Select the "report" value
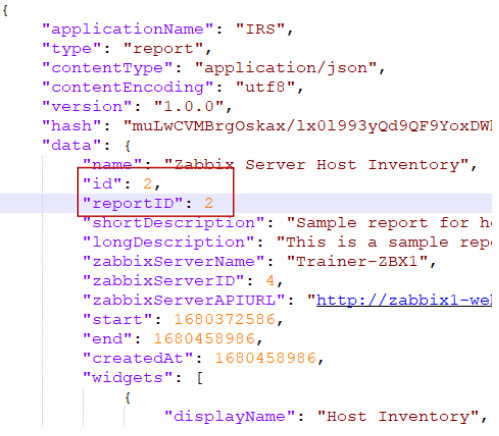The width and height of the screenshot is (499, 436). (x=163, y=49)
